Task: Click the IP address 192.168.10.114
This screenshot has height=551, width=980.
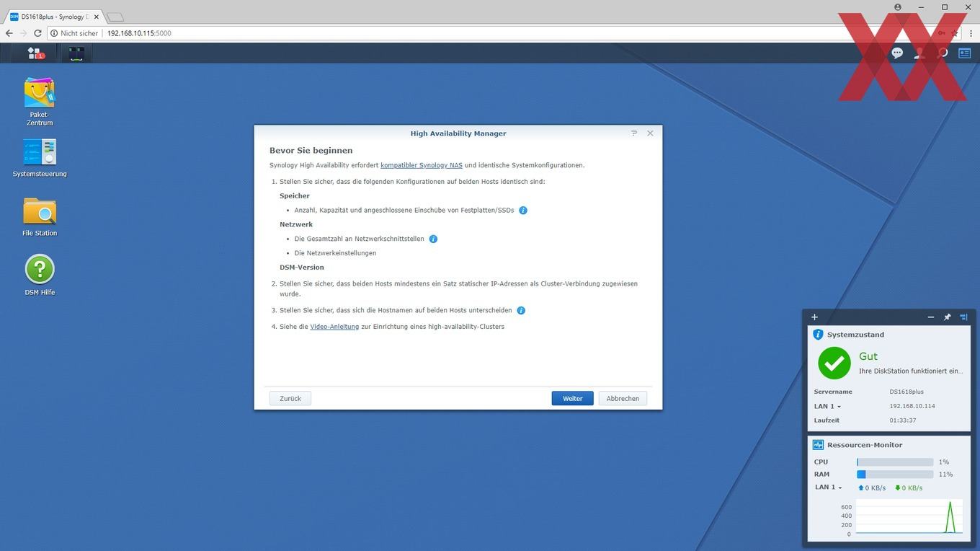Action: coord(912,406)
